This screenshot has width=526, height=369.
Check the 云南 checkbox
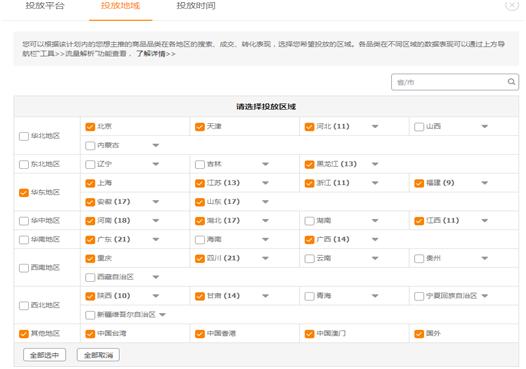[309, 259]
